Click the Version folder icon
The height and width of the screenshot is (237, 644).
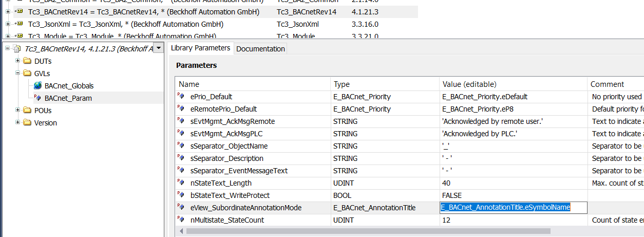pyautogui.click(x=27, y=123)
